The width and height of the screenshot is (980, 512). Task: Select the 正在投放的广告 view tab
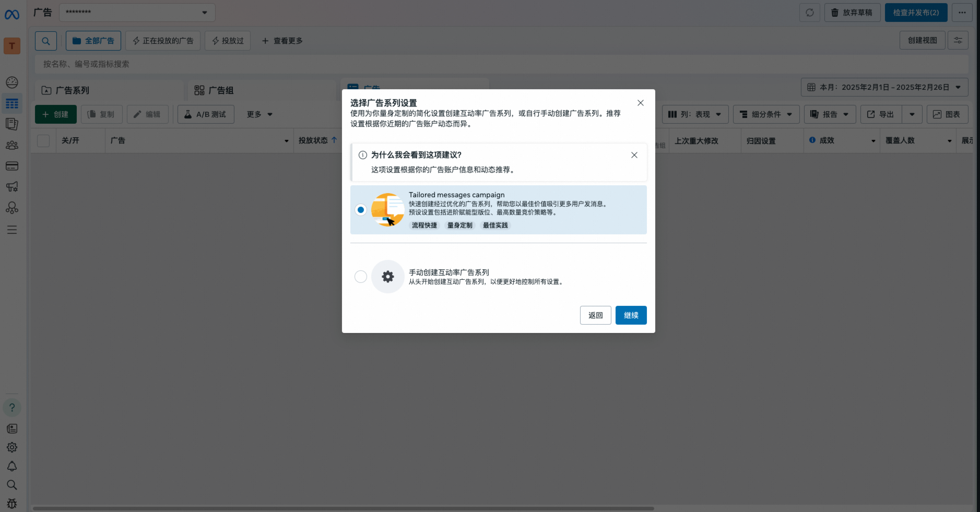(163, 41)
